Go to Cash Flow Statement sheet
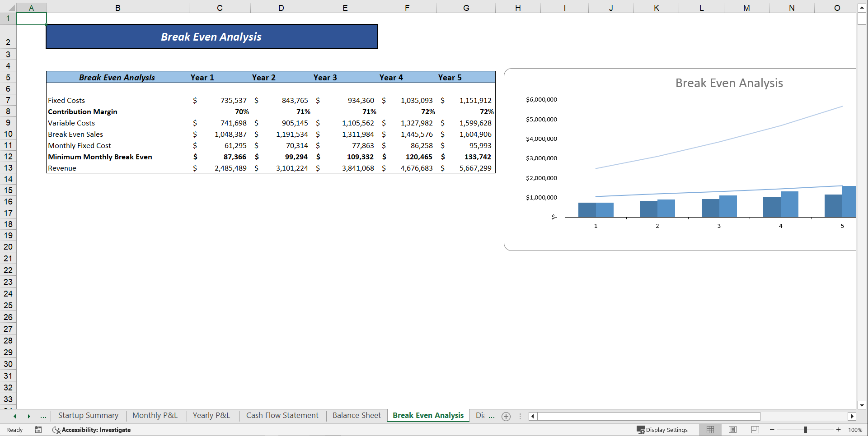This screenshot has width=868, height=436. [282, 415]
